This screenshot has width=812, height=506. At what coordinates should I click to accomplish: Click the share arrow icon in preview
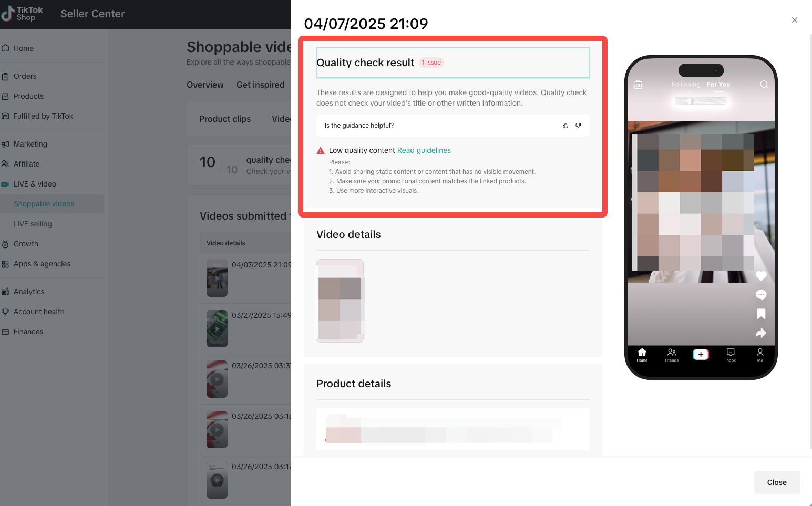pyautogui.click(x=761, y=333)
